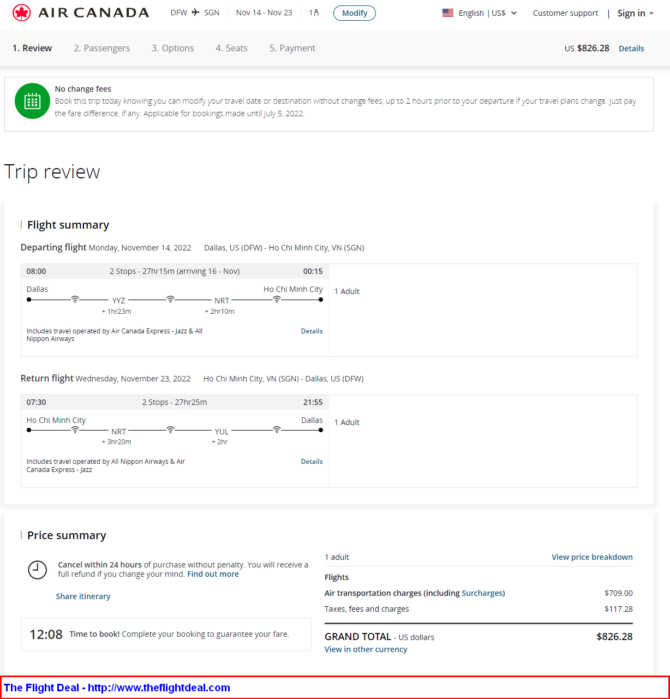670x699 pixels.
Task: Click the passenger count icon showing 1
Action: coord(314,12)
